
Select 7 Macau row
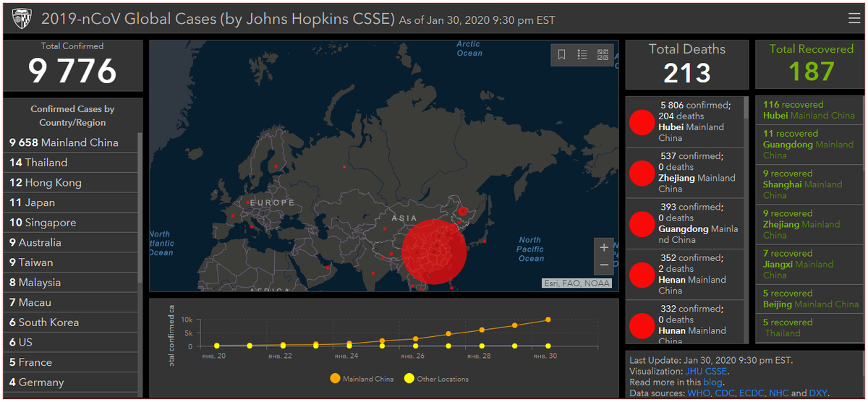pyautogui.click(x=70, y=302)
